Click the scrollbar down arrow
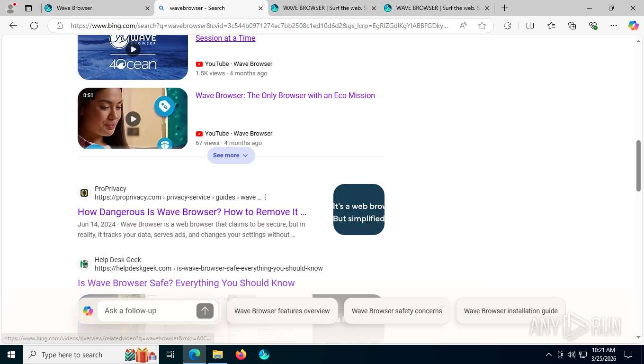Screen dimensions: 644x364 coord(638,337)
